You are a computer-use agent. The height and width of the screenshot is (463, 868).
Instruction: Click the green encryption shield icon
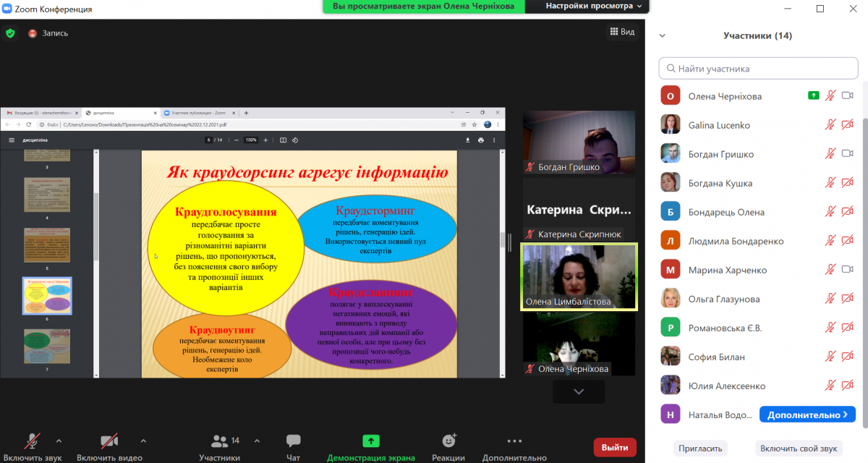tap(10, 33)
